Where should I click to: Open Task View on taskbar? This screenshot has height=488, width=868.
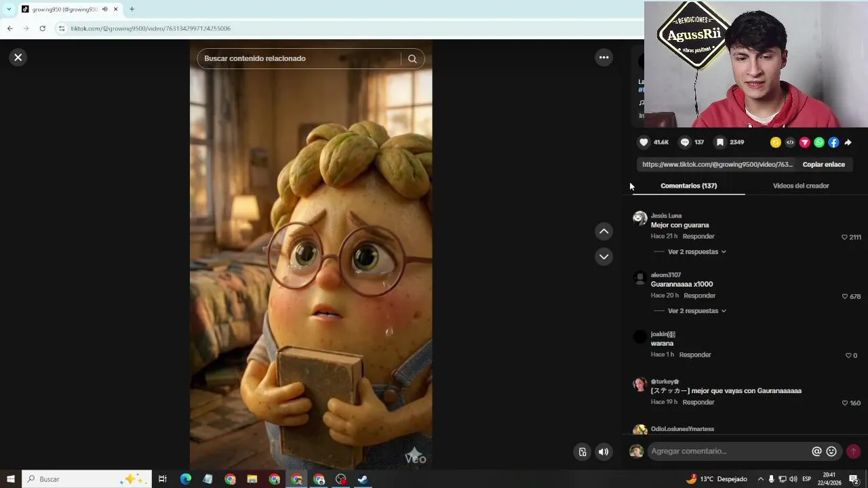point(163,479)
